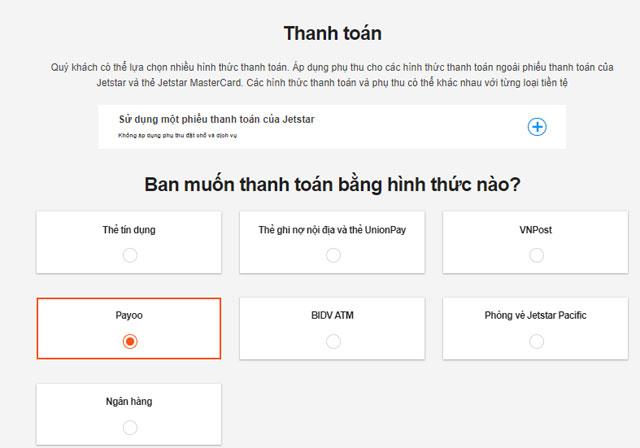The image size is (640, 448).
Task: Click the 'Phòng vé Jetstar Pacific' label
Action: pyautogui.click(x=536, y=316)
